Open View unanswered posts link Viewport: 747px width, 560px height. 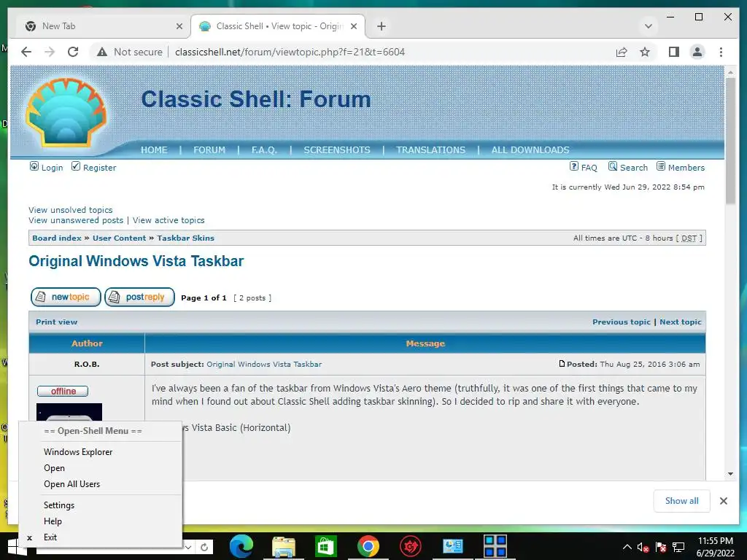(x=76, y=220)
